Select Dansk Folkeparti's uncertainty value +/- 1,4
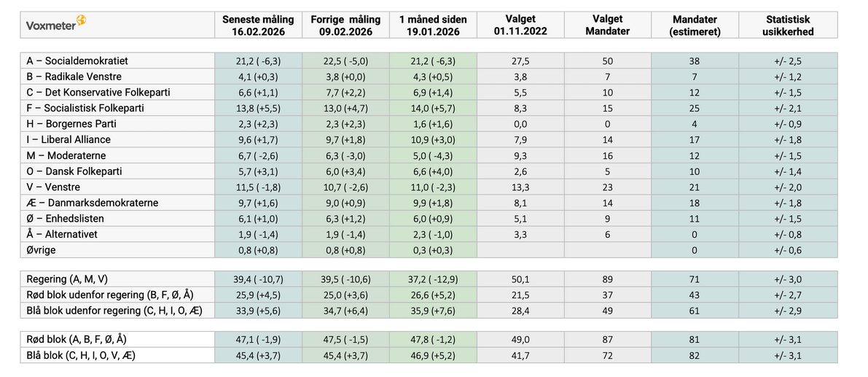868x377 pixels. click(788, 171)
